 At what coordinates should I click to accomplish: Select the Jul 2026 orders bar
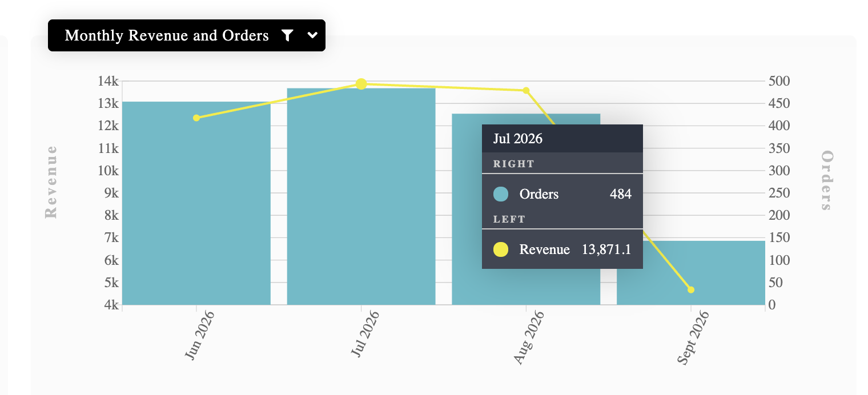pos(361,196)
